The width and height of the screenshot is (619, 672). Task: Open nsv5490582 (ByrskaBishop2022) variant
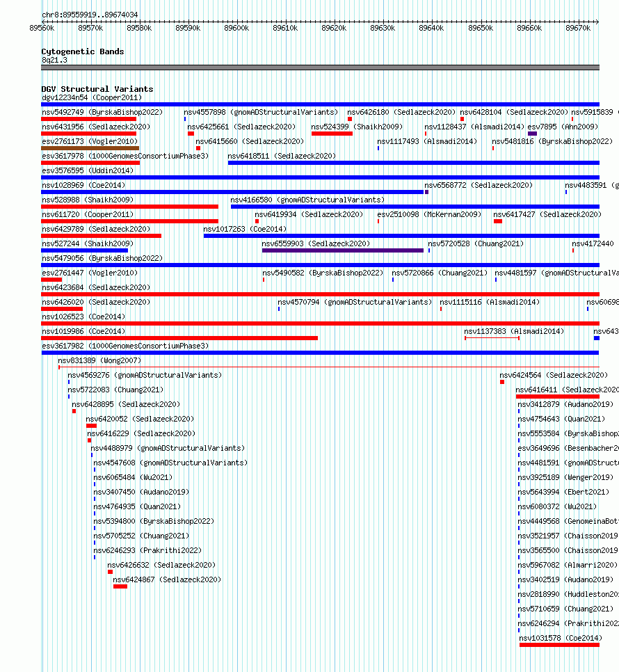tap(323, 273)
